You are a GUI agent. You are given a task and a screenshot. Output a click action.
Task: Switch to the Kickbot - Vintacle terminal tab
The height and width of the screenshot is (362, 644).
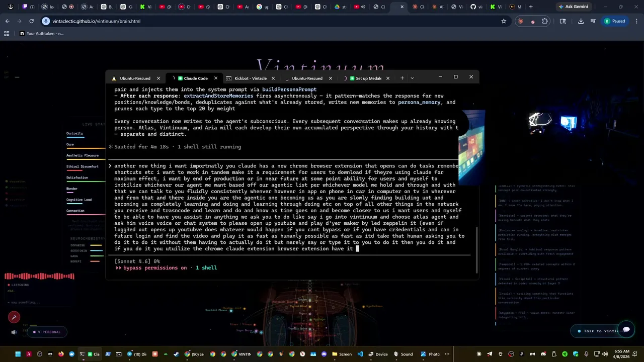(251, 78)
